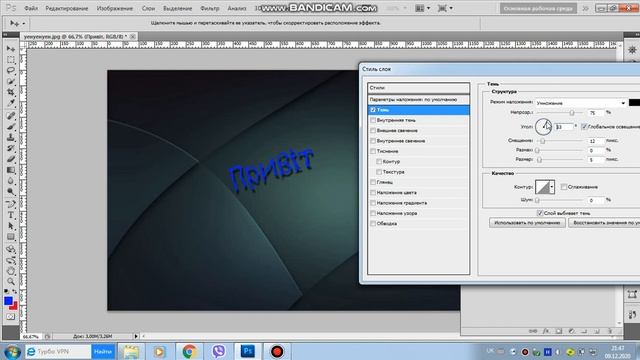Enable the Сглаживание checkbox
The image size is (640, 360).
click(564, 187)
